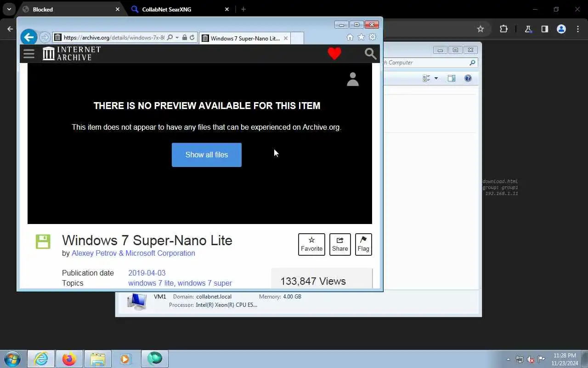Screen dimensions: 588x368
Task: Go back with the IE back arrow
Action: pos(28,37)
